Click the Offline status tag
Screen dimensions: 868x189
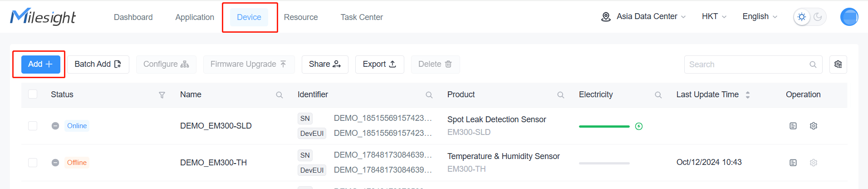coord(77,163)
